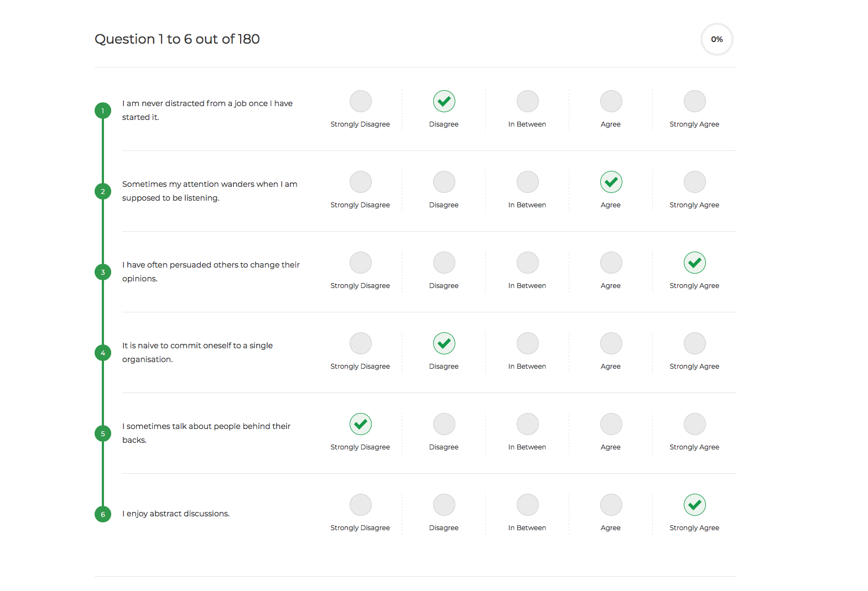Choose Agree for single organisation question
This screenshot has height=591, width=868.
[x=611, y=344]
